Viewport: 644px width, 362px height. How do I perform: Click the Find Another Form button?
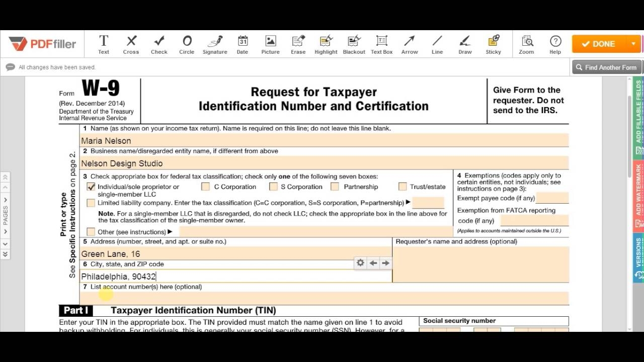click(606, 67)
